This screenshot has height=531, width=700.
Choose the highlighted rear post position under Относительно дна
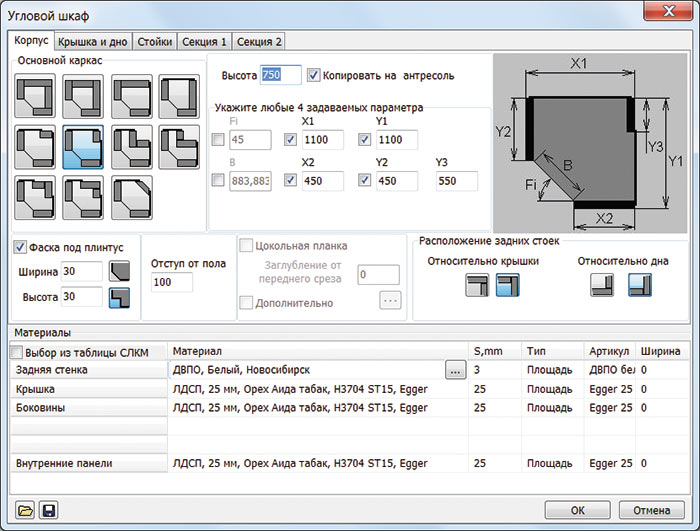tap(638, 287)
